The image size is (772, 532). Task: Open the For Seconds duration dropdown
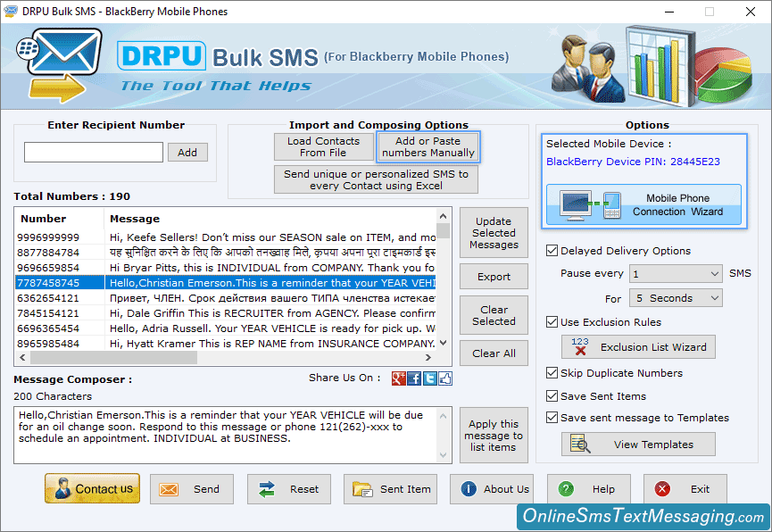pos(676,298)
